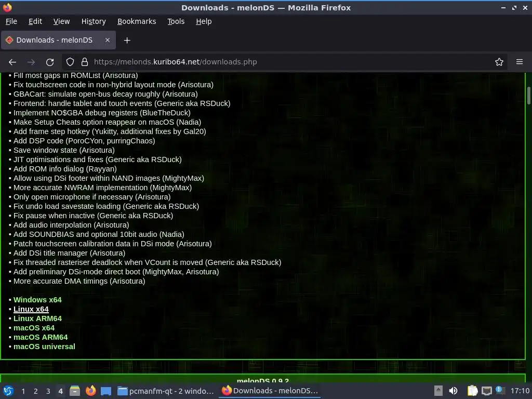This screenshot has width=532, height=399.
Task: Go back using the back arrow
Action: [12, 62]
